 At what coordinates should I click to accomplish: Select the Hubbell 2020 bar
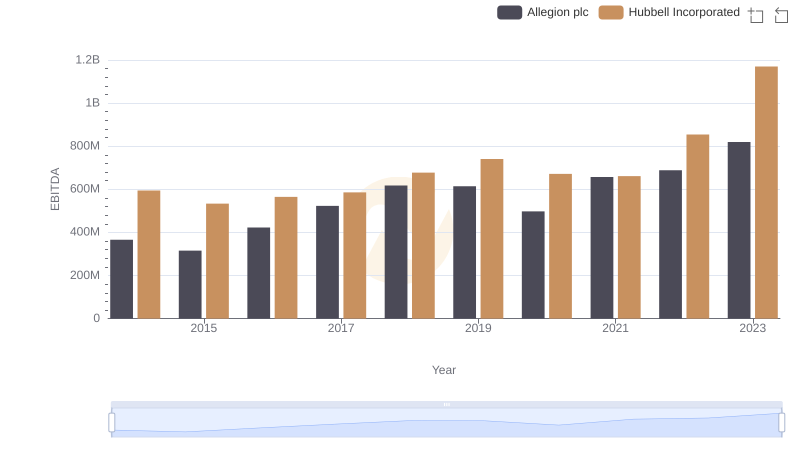pos(560,246)
